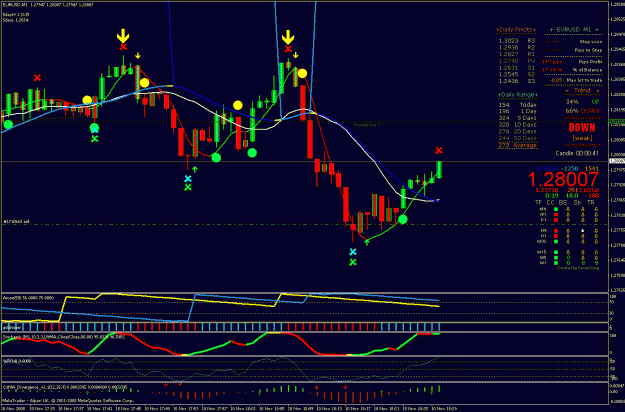The image size is (625, 412).
Task: Select the 66% DOWN trend reading
Action: coord(582,111)
